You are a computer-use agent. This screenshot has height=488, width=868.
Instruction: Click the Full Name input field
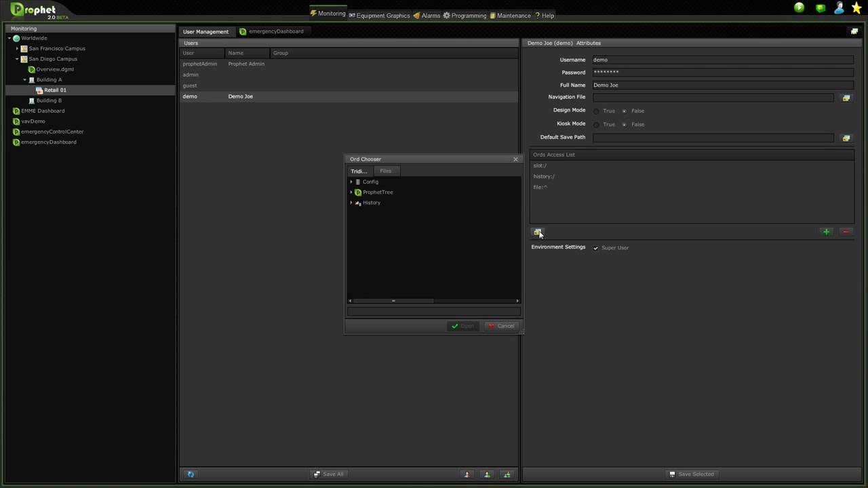[723, 85]
